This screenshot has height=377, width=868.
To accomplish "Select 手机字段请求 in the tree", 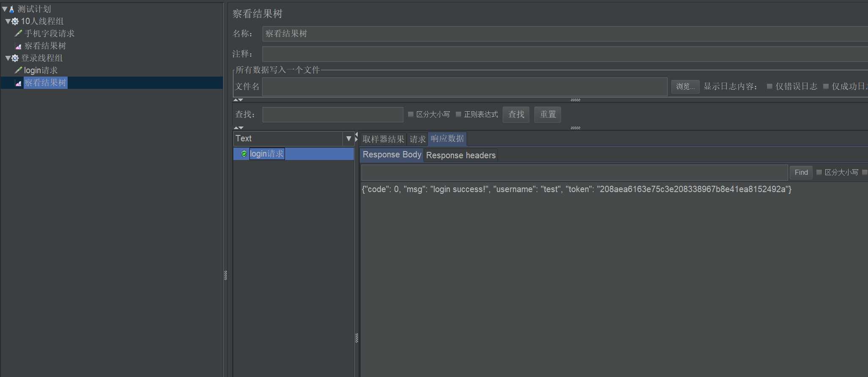I will [49, 33].
